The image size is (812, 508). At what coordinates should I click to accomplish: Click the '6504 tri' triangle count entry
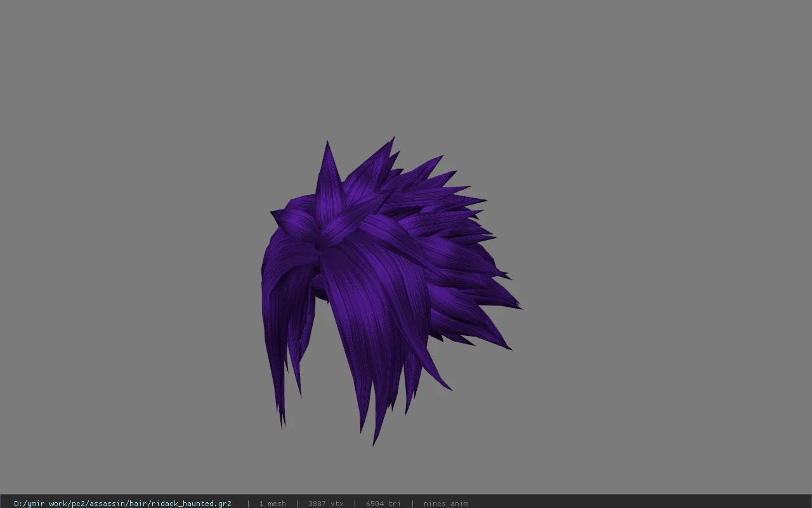coord(383,504)
